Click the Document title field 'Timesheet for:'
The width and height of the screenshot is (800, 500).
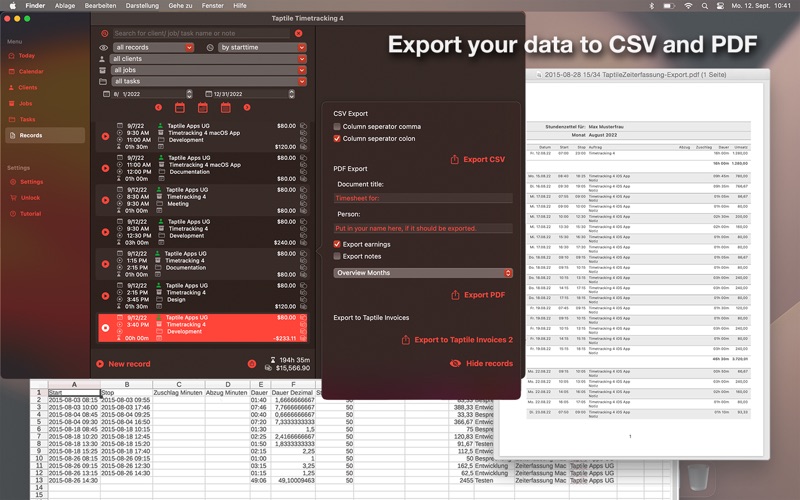coord(423,198)
